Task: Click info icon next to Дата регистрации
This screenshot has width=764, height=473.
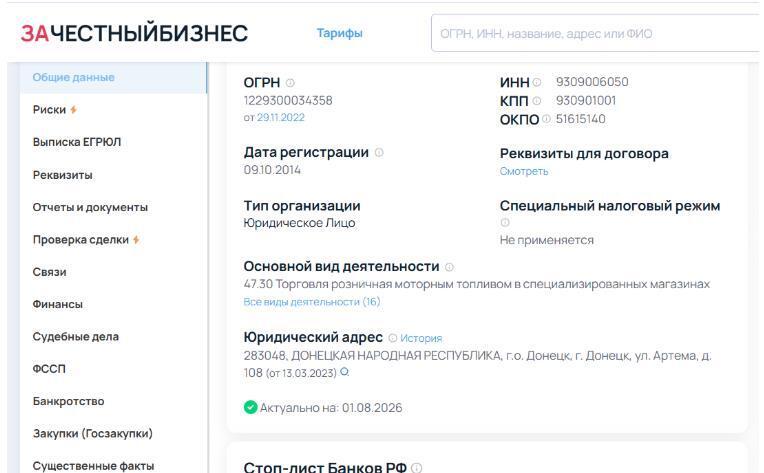Action: 379,152
